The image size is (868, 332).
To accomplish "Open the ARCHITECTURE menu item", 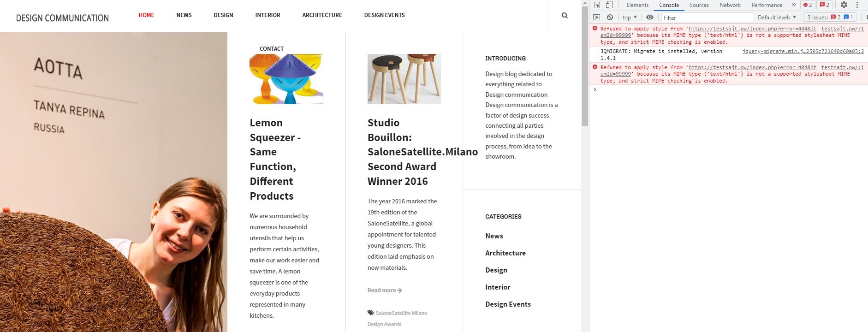I will 322,15.
